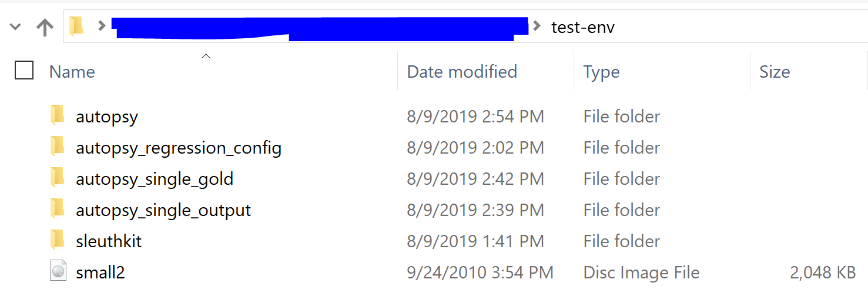Sort by the Name column header
The height and width of the screenshot is (299, 868).
(x=72, y=72)
